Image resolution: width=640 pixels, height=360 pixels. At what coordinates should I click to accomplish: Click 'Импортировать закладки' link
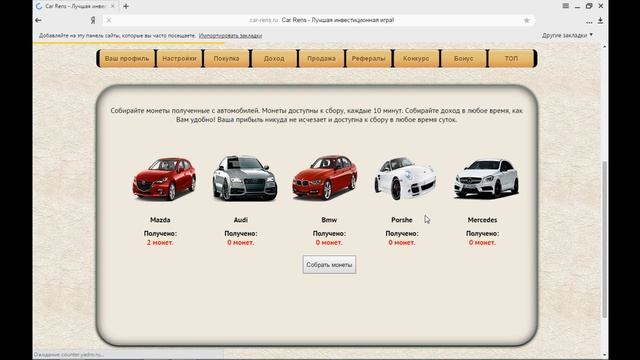pos(230,36)
